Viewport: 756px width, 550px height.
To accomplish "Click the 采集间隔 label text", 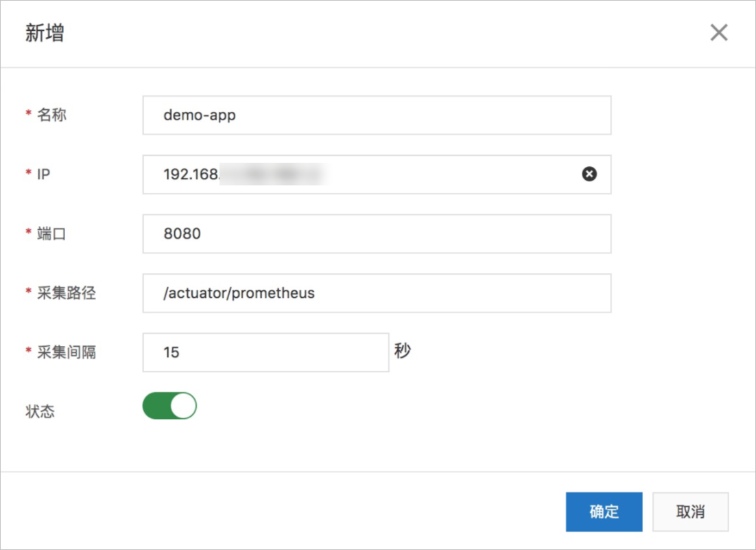I will coord(67,352).
